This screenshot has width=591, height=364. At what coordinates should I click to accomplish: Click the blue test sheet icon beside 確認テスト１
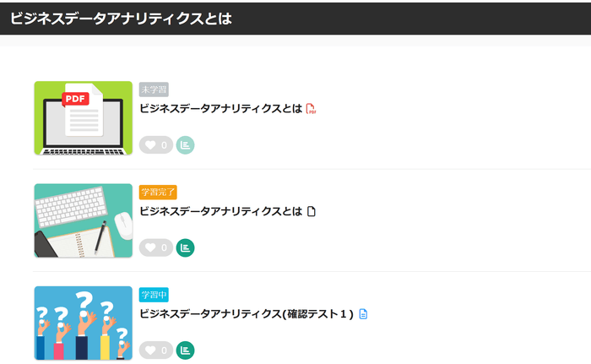[363, 314]
